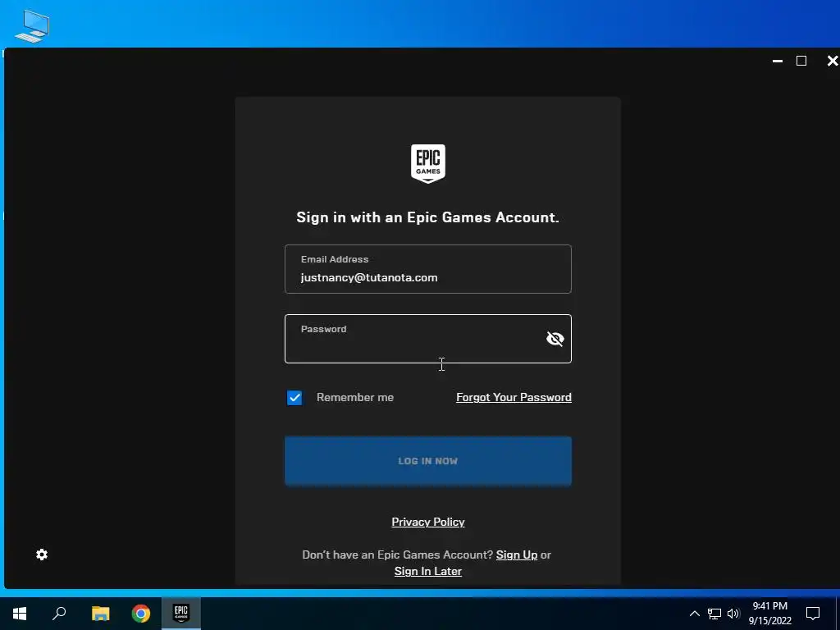Maximize the Epic Games Launcher window
The width and height of the screenshot is (840, 630).
801,61
